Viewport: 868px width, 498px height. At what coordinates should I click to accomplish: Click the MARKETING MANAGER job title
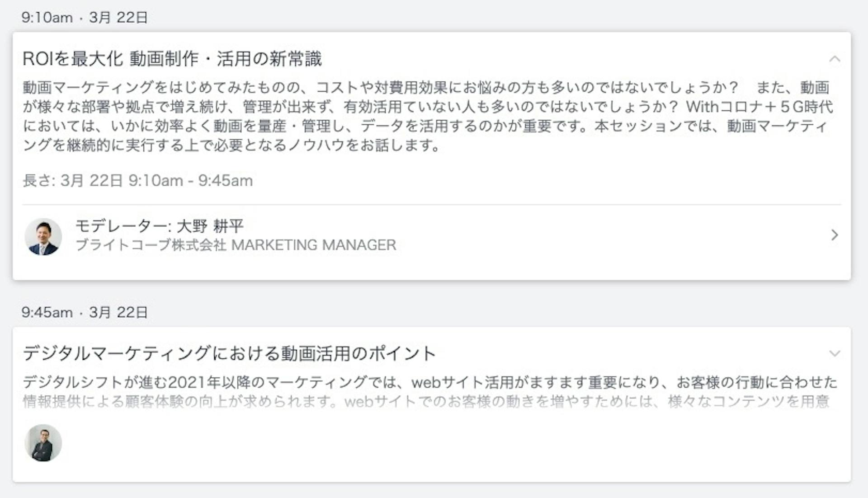pyautogui.click(x=313, y=245)
